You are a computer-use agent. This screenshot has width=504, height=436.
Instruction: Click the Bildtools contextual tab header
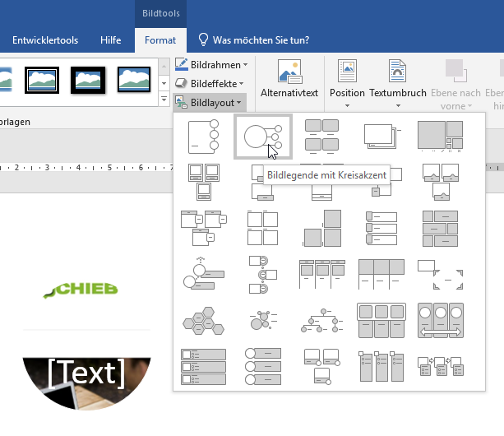[161, 13]
